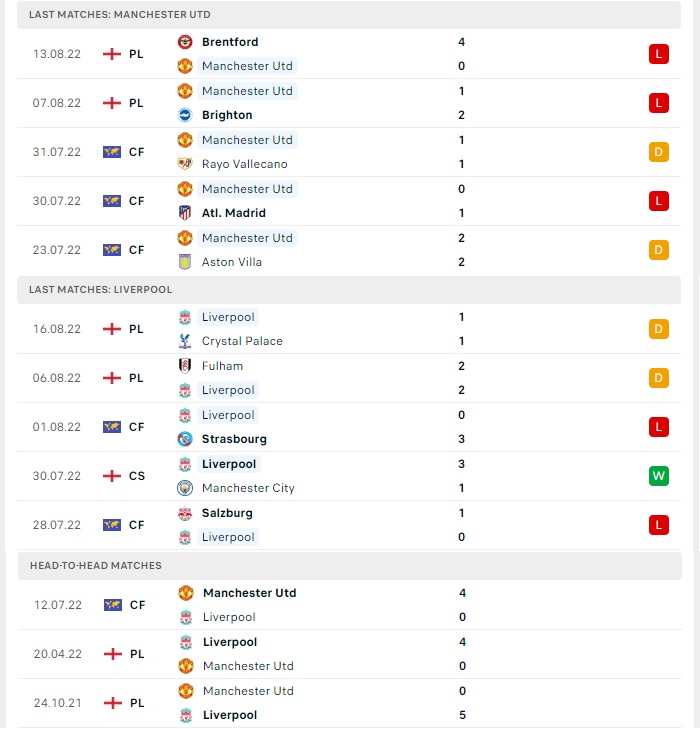Click the Rayo Vallecano crest icon
700x729 pixels.
185,164
